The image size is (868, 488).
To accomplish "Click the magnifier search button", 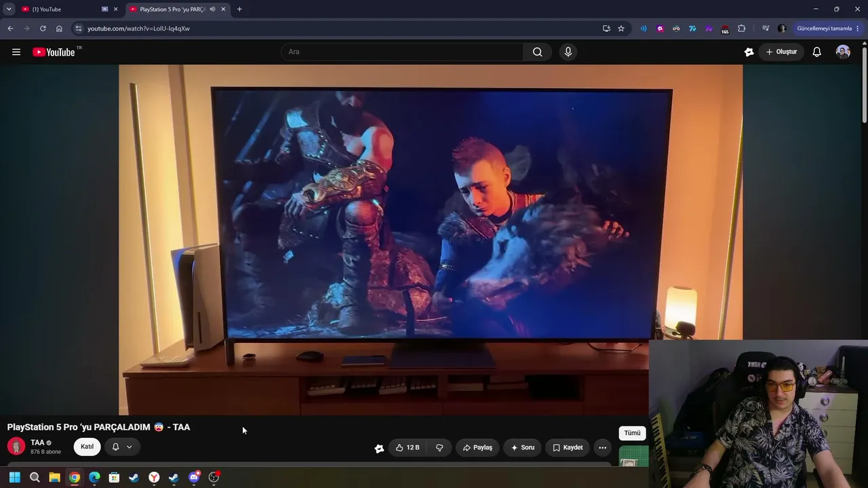I will [537, 52].
